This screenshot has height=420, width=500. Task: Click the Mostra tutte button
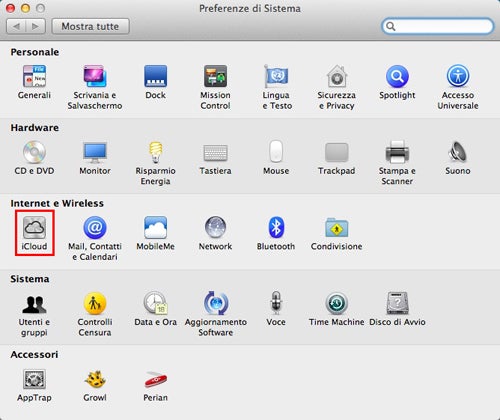[90, 26]
